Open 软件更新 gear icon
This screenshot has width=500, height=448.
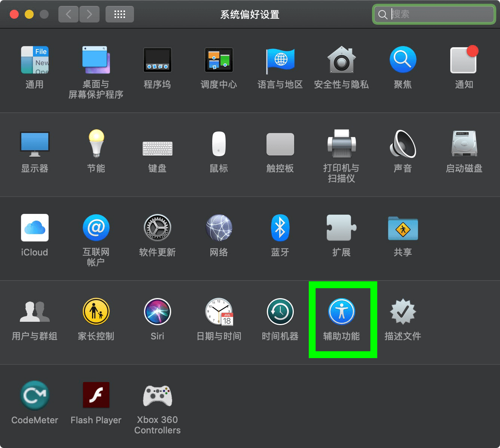coord(158,228)
